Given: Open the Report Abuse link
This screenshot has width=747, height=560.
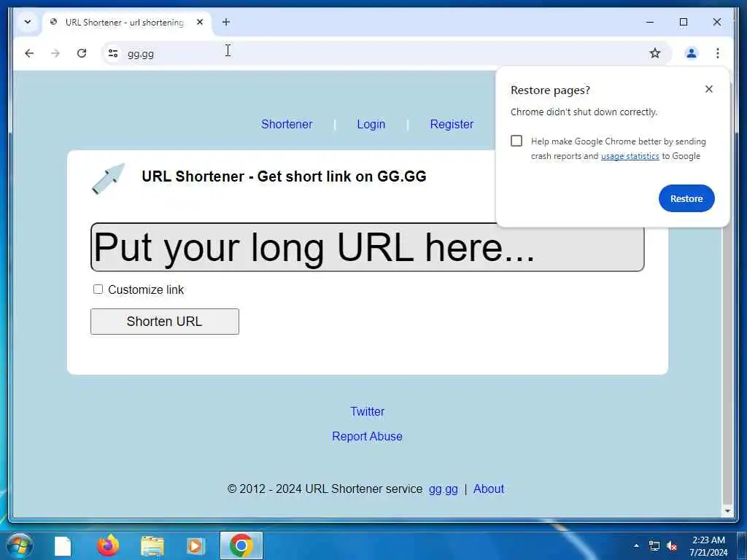Looking at the screenshot, I should tap(368, 436).
